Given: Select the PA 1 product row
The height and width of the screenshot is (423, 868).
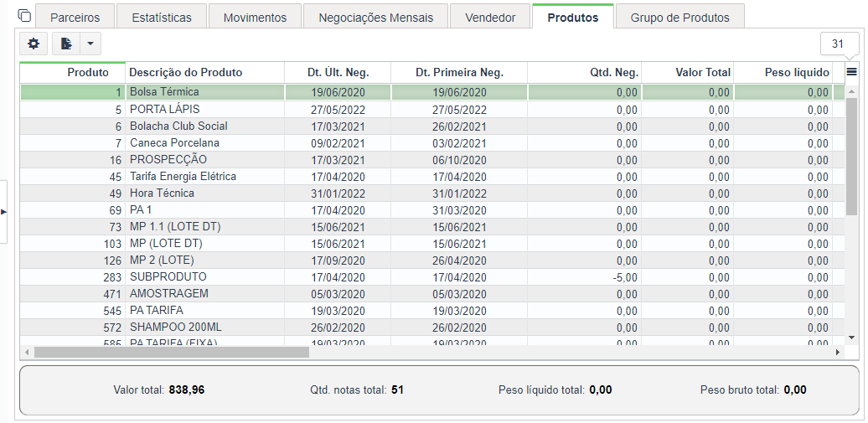Looking at the screenshot, I should click(x=432, y=210).
